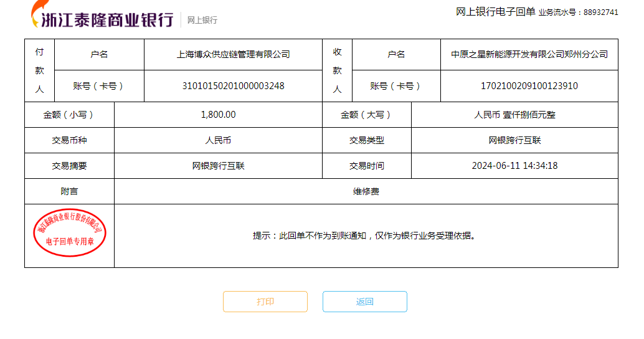This screenshot has height=339, width=644.
Task: Click the payer name 上海博众供应链管理有限公司
Action: click(233, 54)
